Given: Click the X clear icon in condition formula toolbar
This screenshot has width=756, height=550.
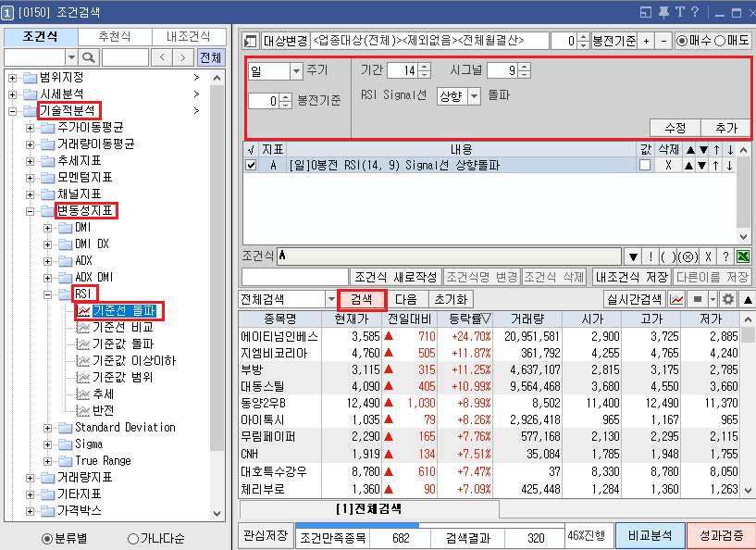Looking at the screenshot, I should 708,256.
